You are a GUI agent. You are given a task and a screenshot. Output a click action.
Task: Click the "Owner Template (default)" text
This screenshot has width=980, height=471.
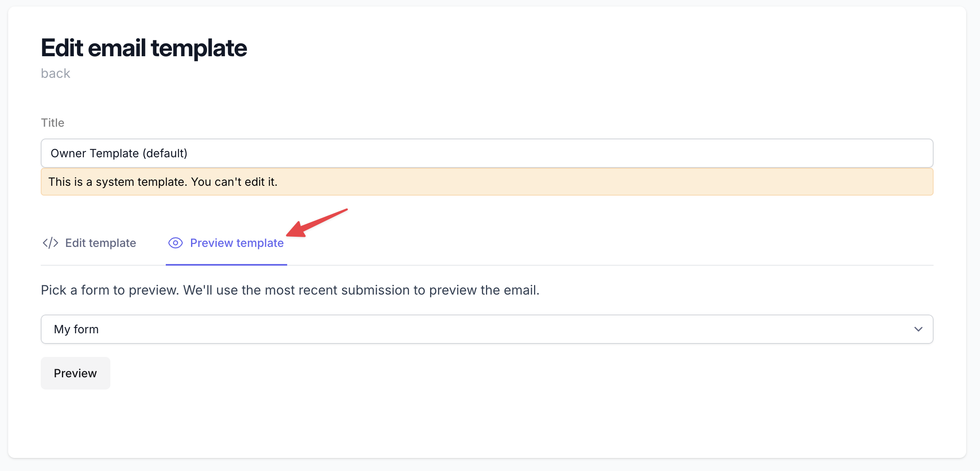[x=119, y=153]
